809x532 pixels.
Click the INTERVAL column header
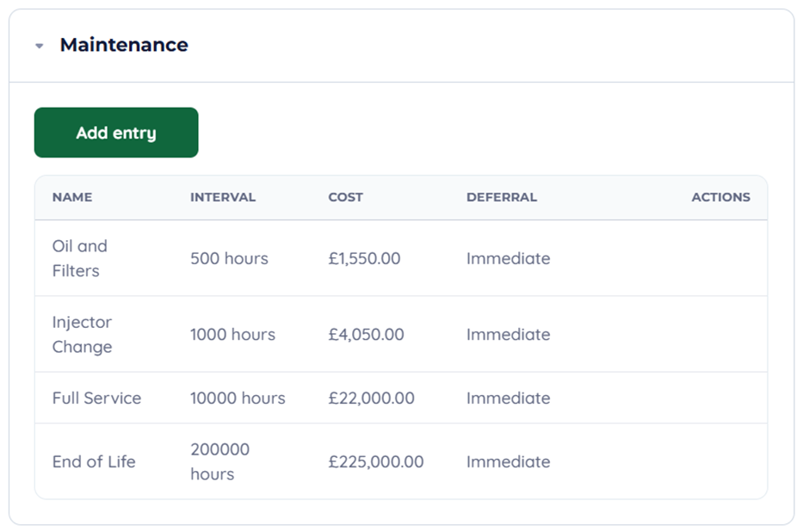point(223,197)
